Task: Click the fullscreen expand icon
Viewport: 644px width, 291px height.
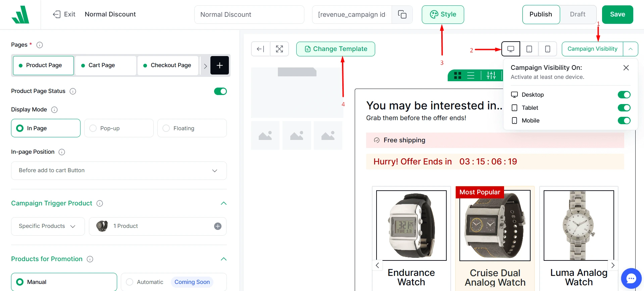Action: [279, 49]
